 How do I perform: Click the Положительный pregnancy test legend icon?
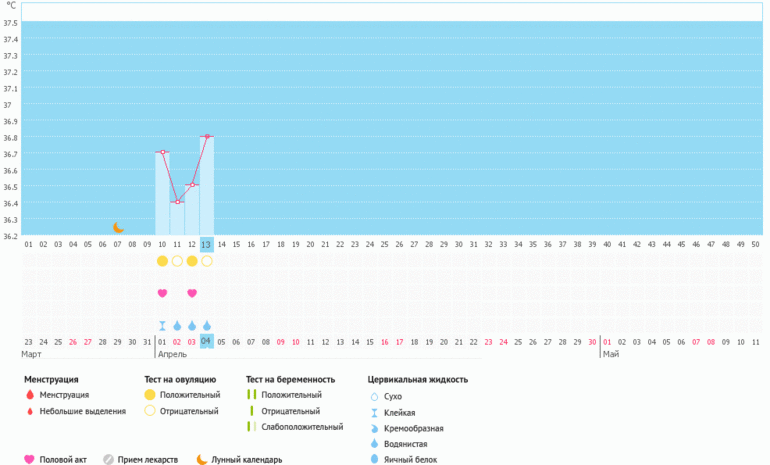coord(252,394)
